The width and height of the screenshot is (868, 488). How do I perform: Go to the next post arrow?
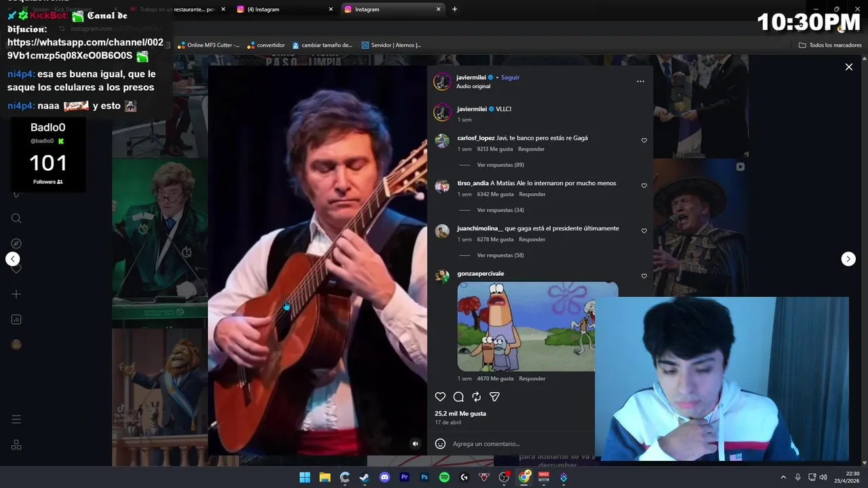pos(848,259)
